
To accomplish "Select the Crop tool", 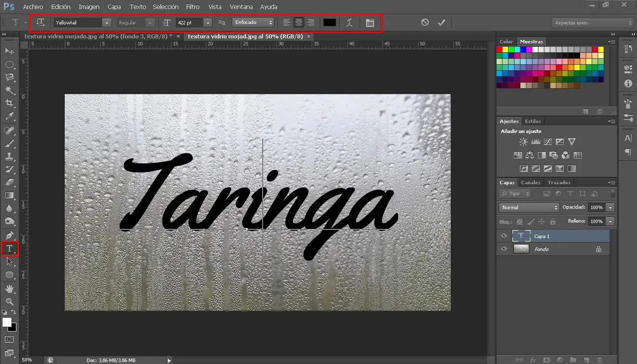I will click(x=9, y=103).
